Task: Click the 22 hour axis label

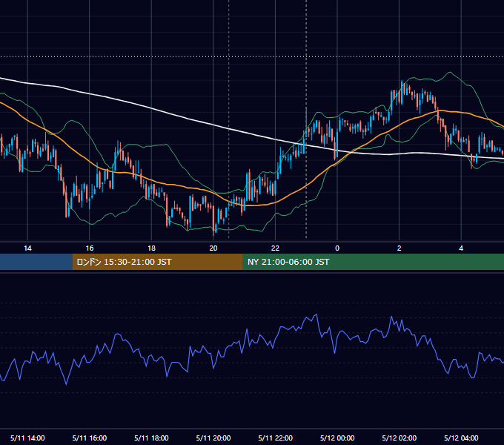Action: tap(276, 248)
